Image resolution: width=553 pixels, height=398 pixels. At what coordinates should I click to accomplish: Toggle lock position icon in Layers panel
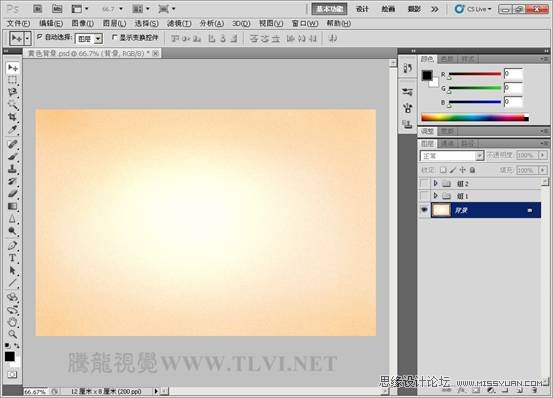point(462,170)
